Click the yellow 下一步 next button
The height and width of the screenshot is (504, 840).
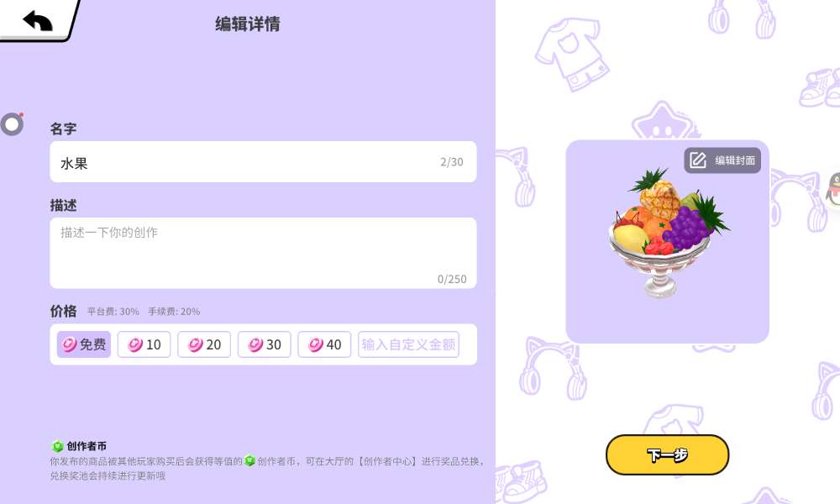pos(668,454)
